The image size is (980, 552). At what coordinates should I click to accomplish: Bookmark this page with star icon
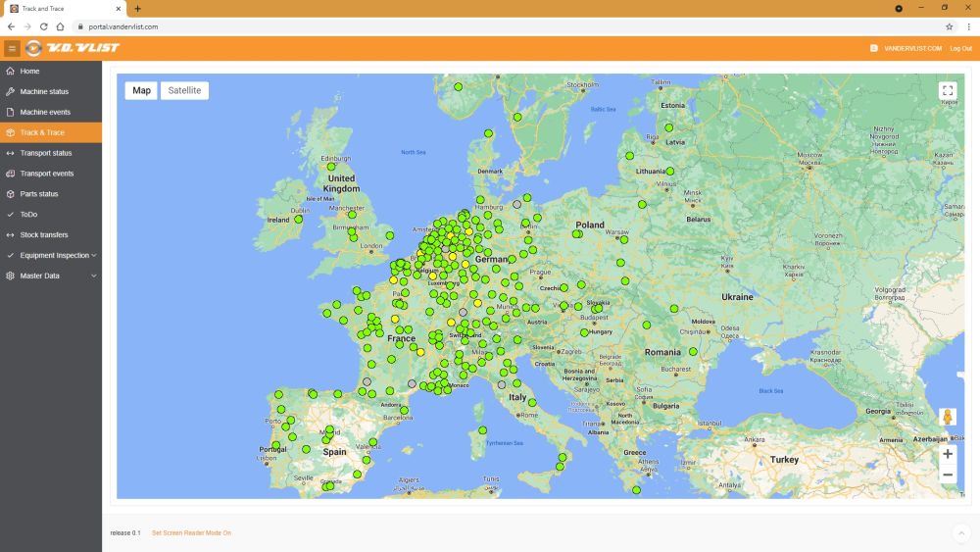[x=949, y=26]
